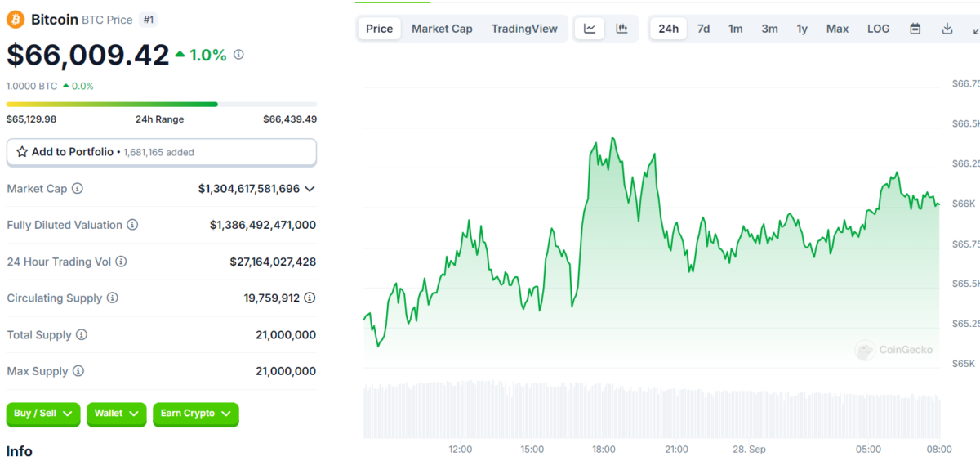Open the Buy / Sell dropdown

pos(43,414)
